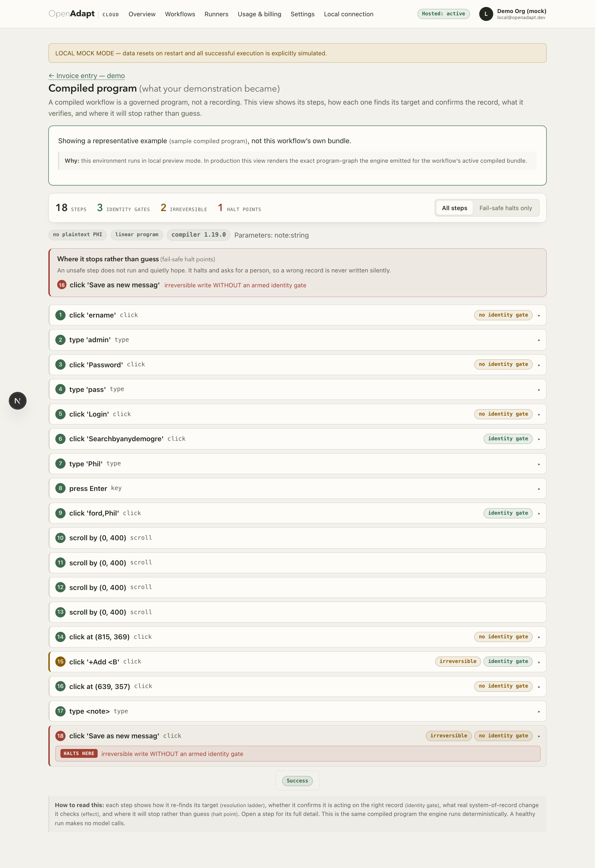Click the '2 IRREVERSIBLE' counter
Viewport: 595px width, 868px height.
pos(184,208)
